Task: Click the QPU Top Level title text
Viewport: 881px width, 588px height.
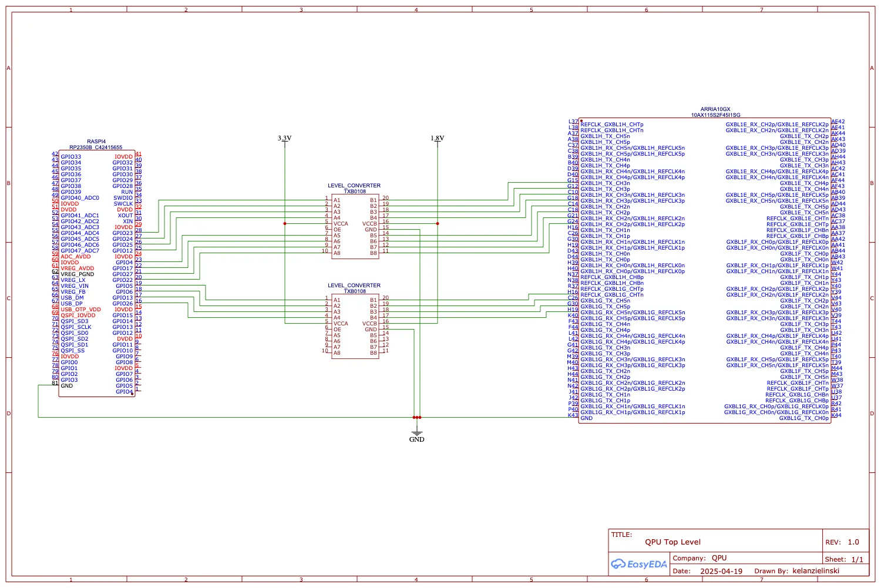Action: tap(672, 542)
